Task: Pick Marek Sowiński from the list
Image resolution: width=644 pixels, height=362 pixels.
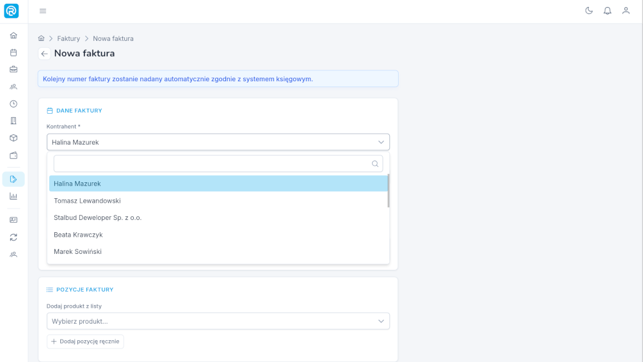Action: [x=218, y=251]
